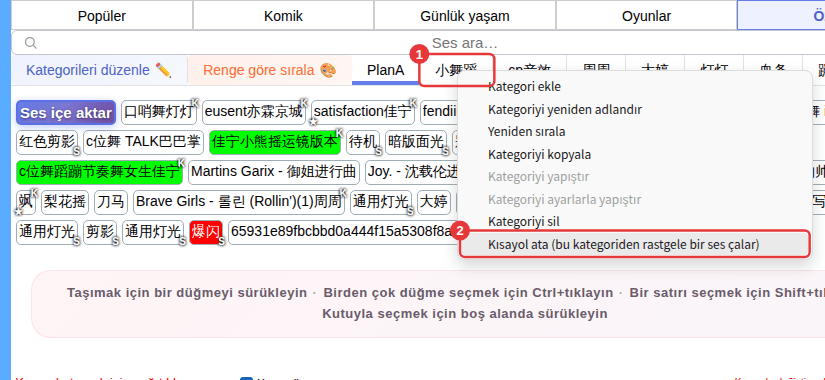Click the greyed Kategoriyi ayarlarla yapıştır entry
This screenshot has height=380, width=825.
564,199
